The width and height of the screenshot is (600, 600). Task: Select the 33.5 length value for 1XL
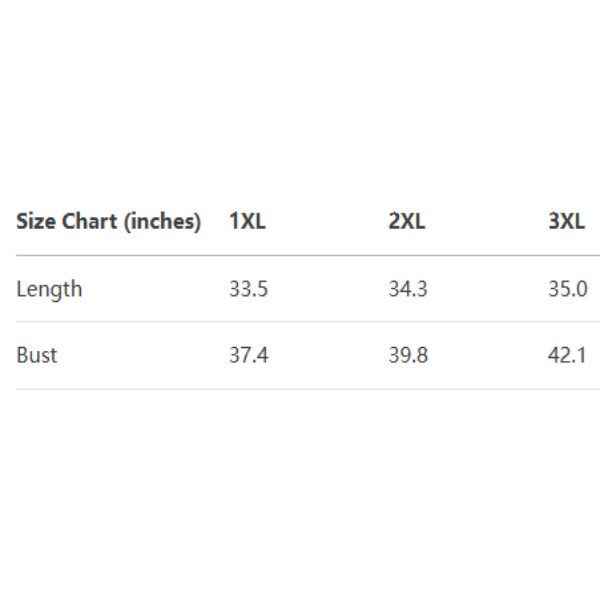point(248,289)
